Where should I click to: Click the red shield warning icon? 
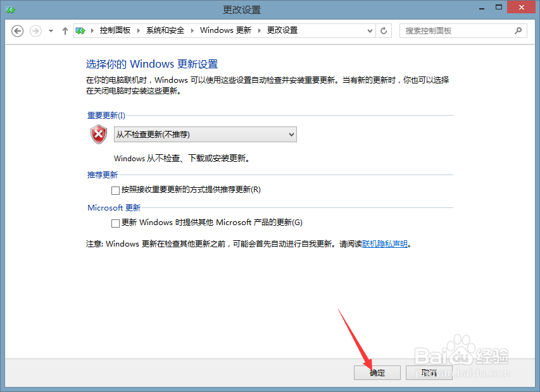click(x=99, y=134)
